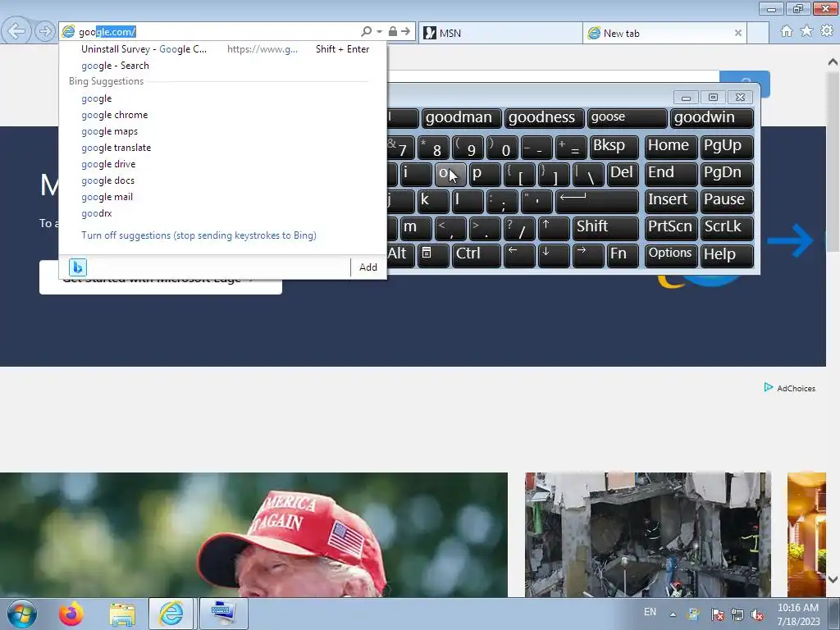The image size is (840, 630).
Task: Tap the Insert key on on-screen keyboard
Action: pyautogui.click(x=671, y=202)
